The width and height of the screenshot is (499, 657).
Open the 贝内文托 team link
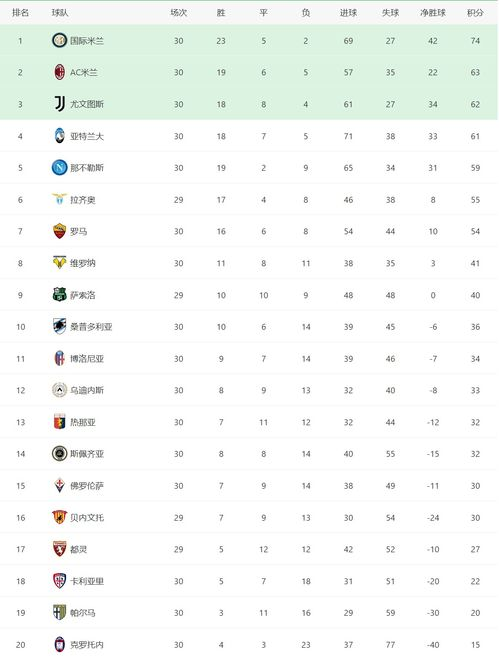pyautogui.click(x=87, y=517)
